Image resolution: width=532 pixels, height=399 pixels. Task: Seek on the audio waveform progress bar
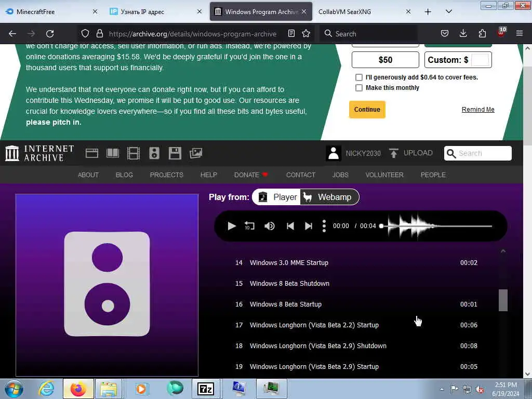coord(436,226)
